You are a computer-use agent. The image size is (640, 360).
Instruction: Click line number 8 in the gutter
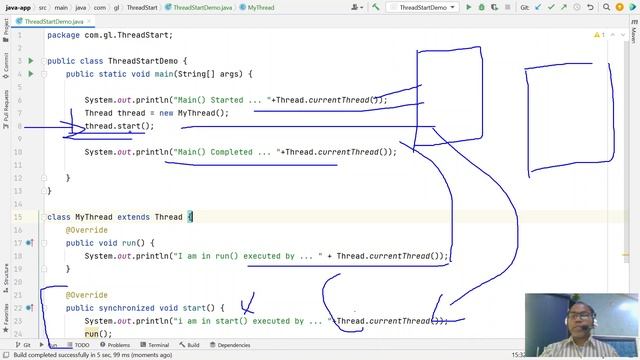coord(19,126)
